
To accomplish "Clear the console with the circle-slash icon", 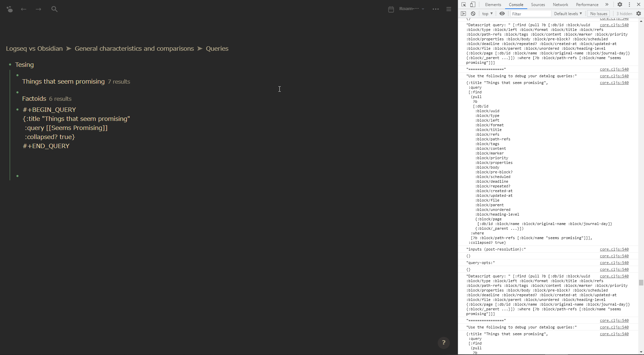I will [473, 13].
